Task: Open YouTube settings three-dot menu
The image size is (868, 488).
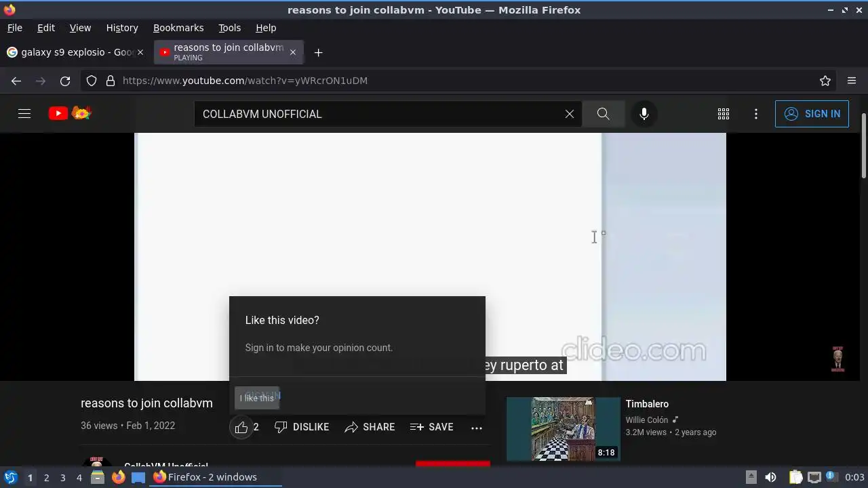Action: pos(756,114)
